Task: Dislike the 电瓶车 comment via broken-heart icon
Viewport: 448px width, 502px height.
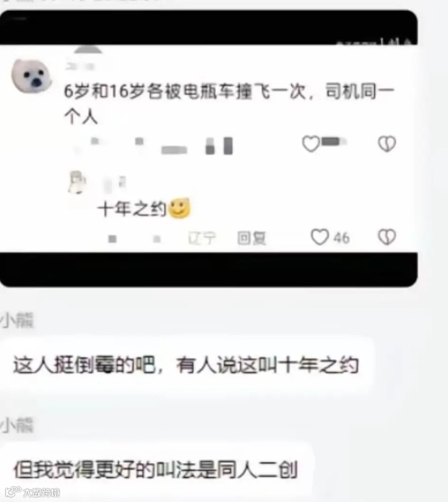Action: pos(387,144)
